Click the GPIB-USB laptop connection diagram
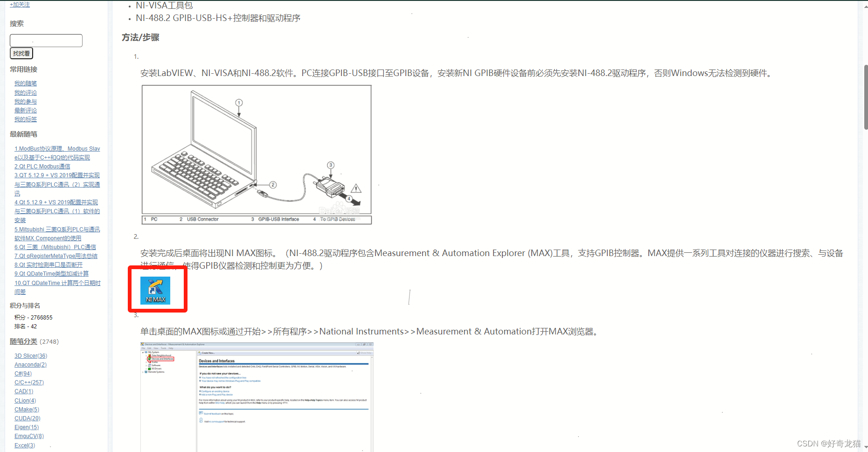This screenshot has height=452, width=868. tap(257, 154)
